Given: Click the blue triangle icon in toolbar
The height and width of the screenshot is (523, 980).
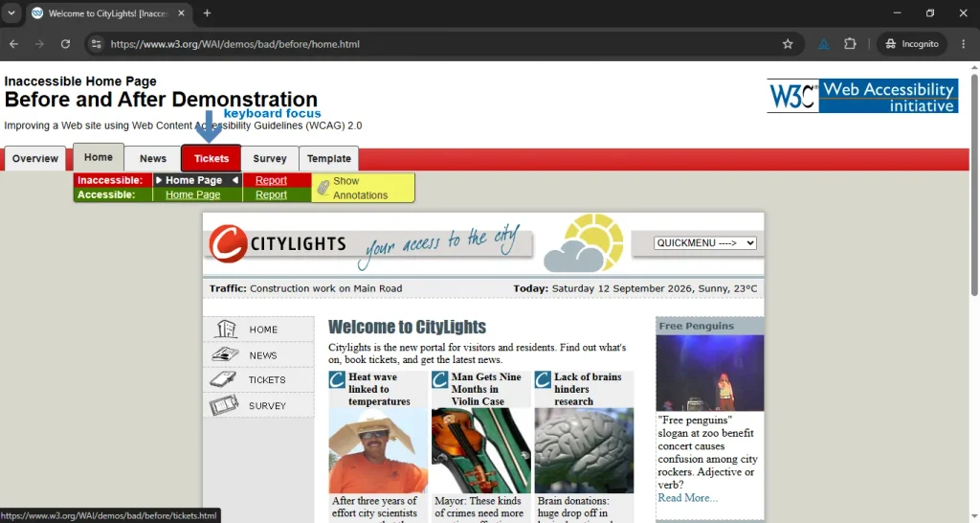Looking at the screenshot, I should coord(824,44).
